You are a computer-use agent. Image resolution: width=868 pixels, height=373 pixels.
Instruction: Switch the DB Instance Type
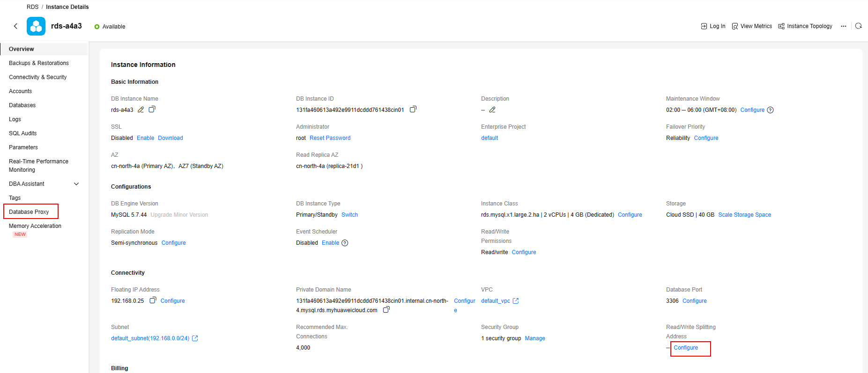click(349, 215)
